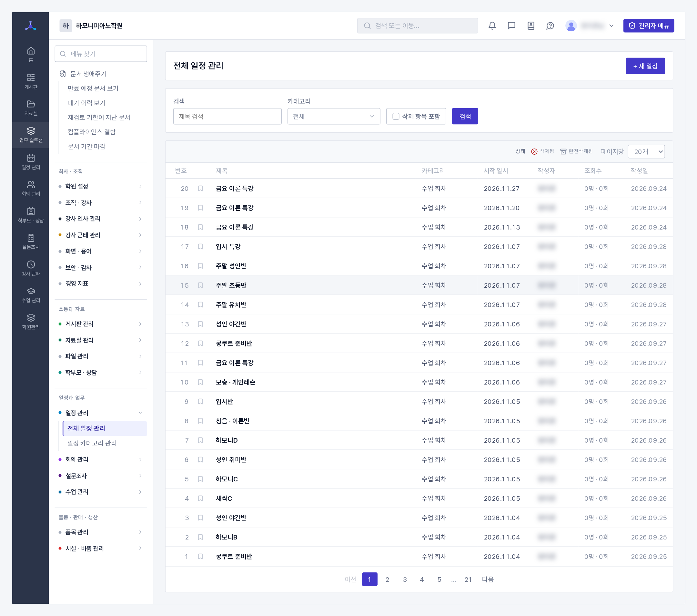The image size is (697, 616).
Task: Jump to page 21 in pagination
Action: [x=468, y=579]
